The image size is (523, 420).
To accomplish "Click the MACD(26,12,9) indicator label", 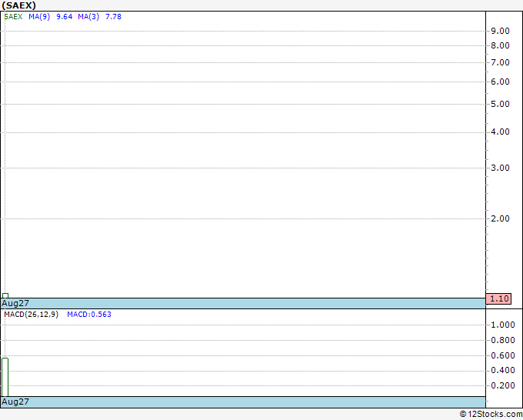I will click(31, 315).
